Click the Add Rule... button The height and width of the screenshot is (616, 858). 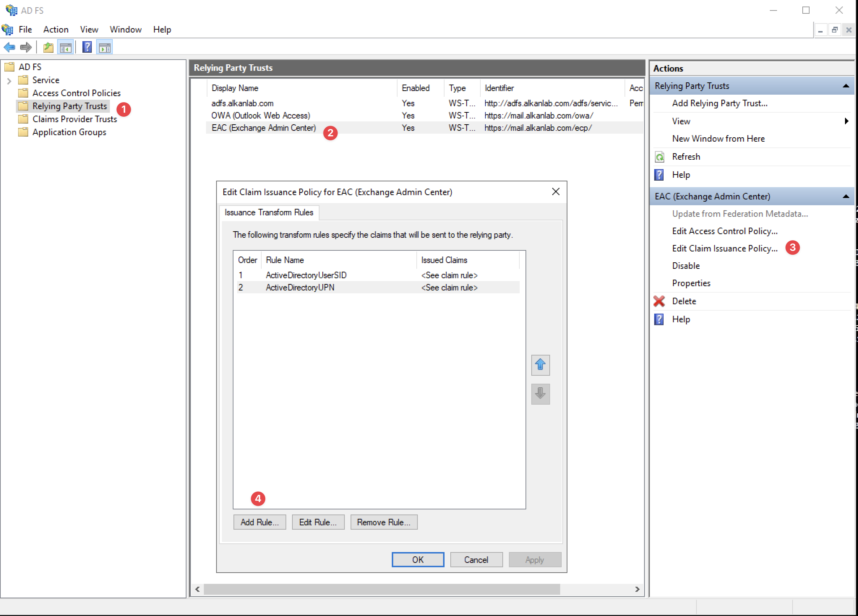click(259, 522)
